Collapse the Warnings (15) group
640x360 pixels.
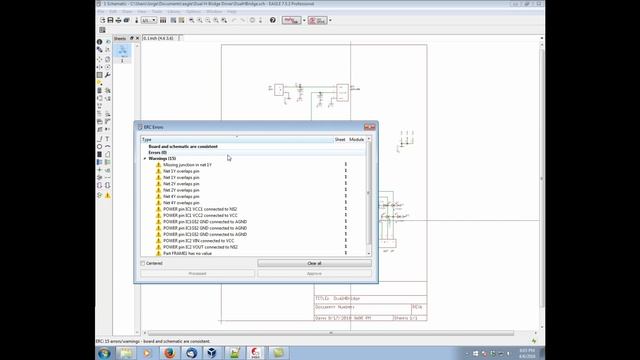point(145,158)
